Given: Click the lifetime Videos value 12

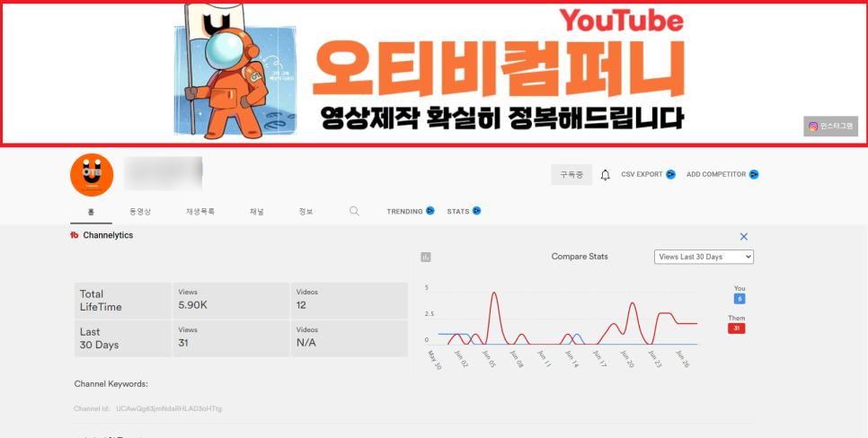Looking at the screenshot, I should pyautogui.click(x=301, y=305).
